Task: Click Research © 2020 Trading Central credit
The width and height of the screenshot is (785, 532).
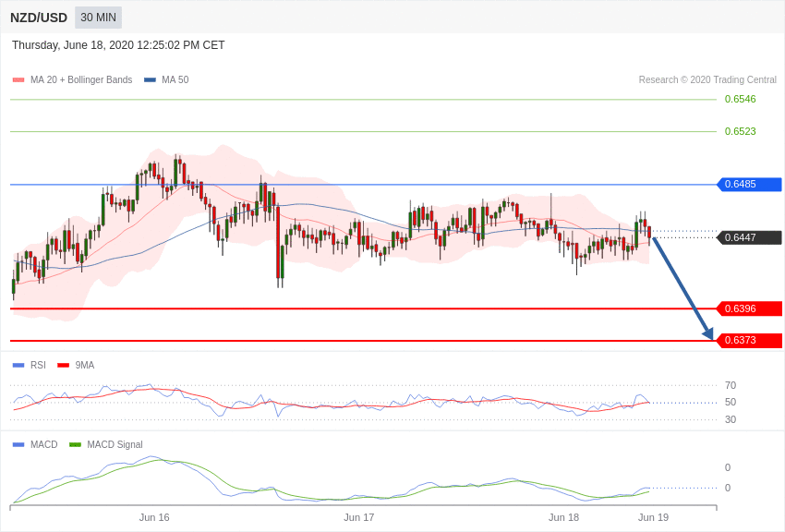Action: [x=707, y=80]
